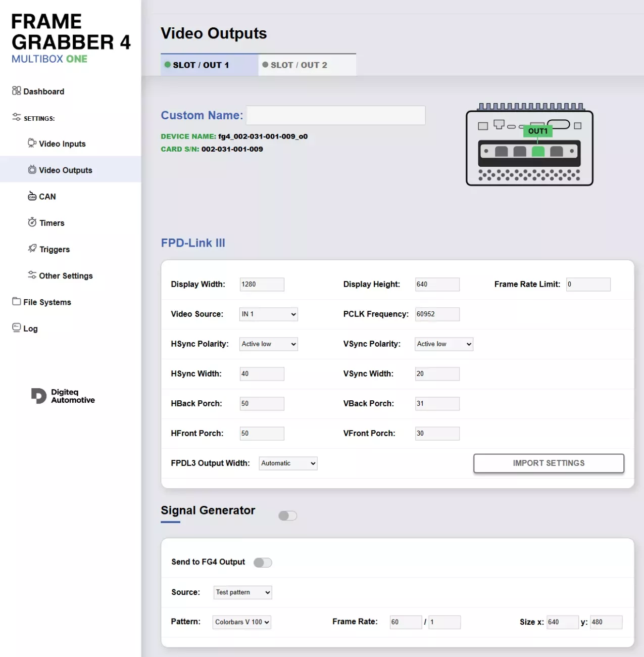Click the Other Settings sliders icon
The width and height of the screenshot is (644, 657).
(x=32, y=275)
